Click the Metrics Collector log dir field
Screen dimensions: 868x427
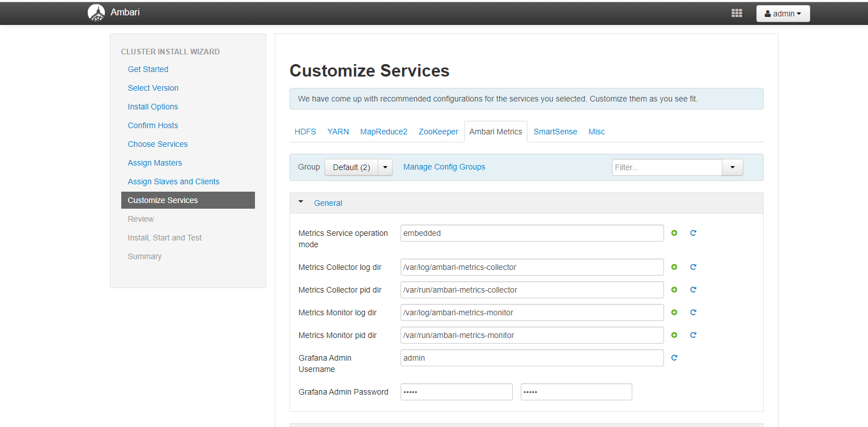tap(532, 267)
